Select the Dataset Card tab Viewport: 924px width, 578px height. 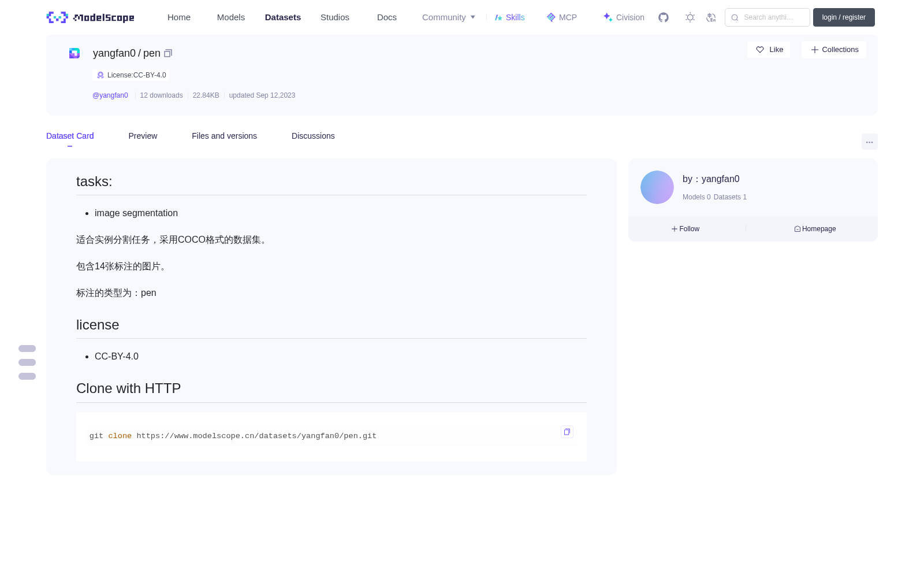point(70,136)
